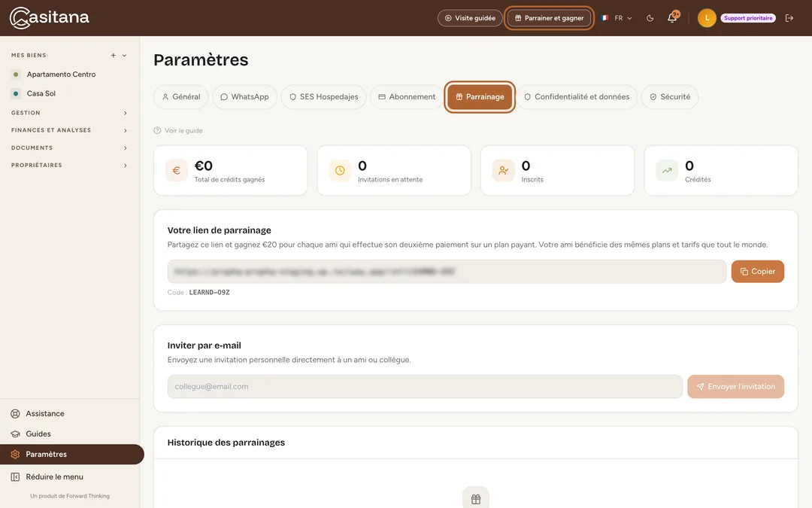Click the Casitana logo
Image resolution: width=812 pixels, height=508 pixels.
coord(49,17)
